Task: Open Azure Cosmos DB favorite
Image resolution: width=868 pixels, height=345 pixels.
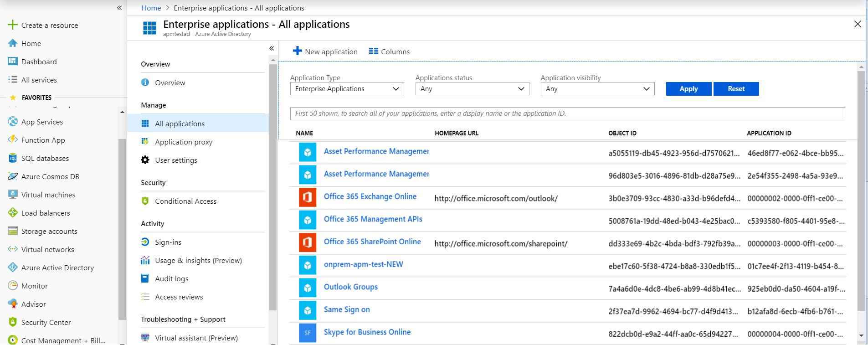Action: pos(50,176)
